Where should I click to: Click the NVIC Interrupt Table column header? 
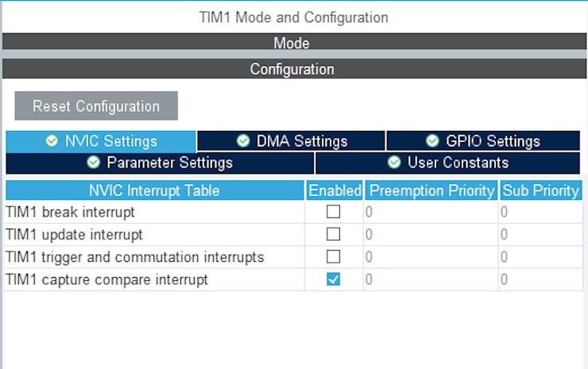(154, 190)
